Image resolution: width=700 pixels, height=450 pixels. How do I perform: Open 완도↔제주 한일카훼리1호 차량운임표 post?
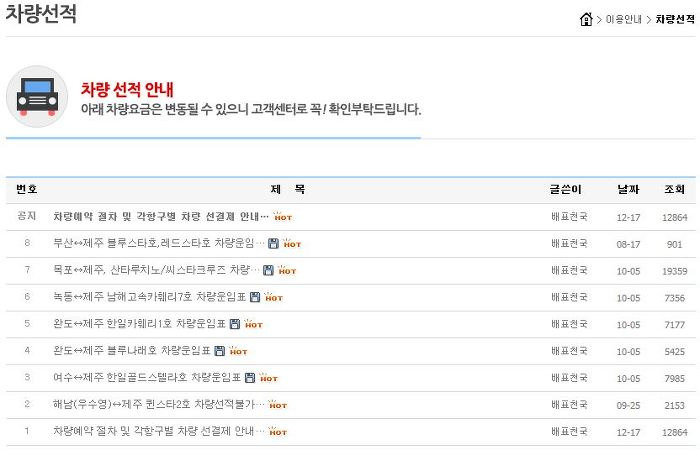pyautogui.click(x=139, y=324)
